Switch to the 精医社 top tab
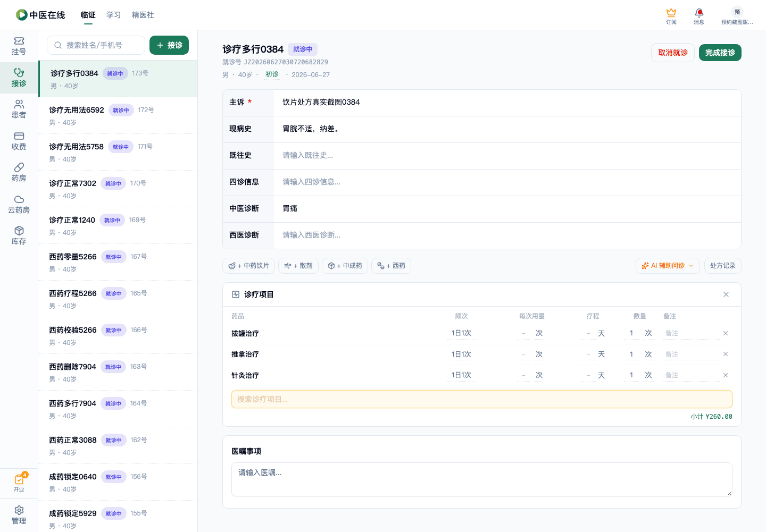This screenshot has height=532, width=766. tap(143, 15)
